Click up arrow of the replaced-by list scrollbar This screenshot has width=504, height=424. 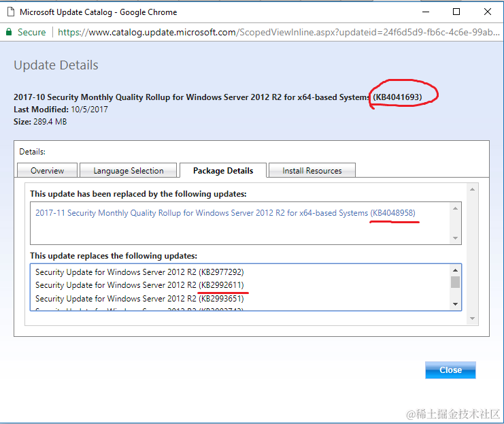point(455,208)
